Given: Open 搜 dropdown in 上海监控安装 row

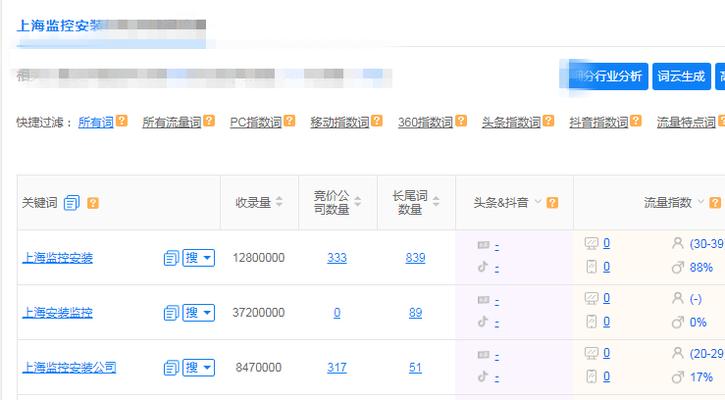Looking at the screenshot, I should (199, 258).
